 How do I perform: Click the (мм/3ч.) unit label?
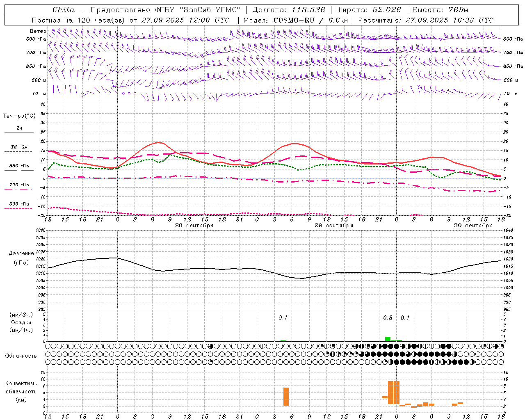click(x=21, y=315)
